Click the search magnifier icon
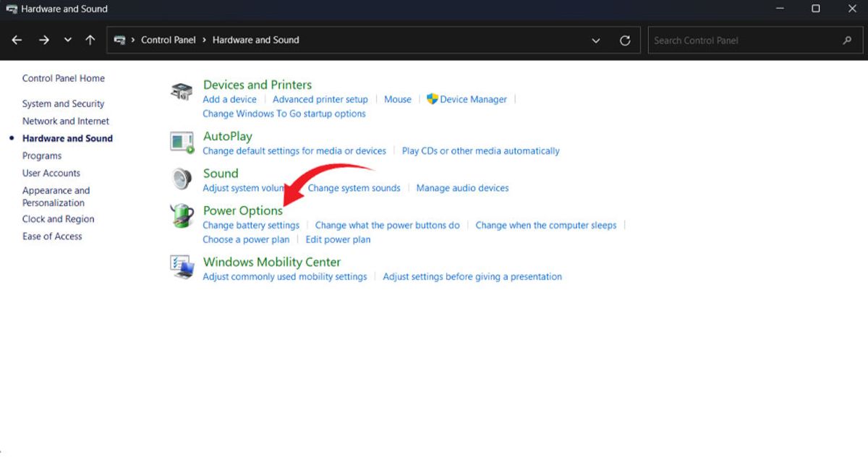868x457 pixels. [847, 40]
